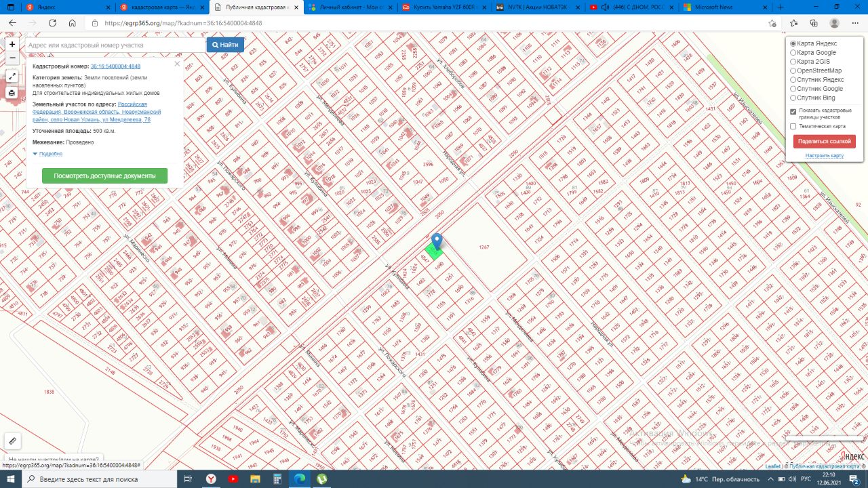Zoom in the map with the plus button
The height and width of the screenshot is (488, 868).
pos(12,44)
